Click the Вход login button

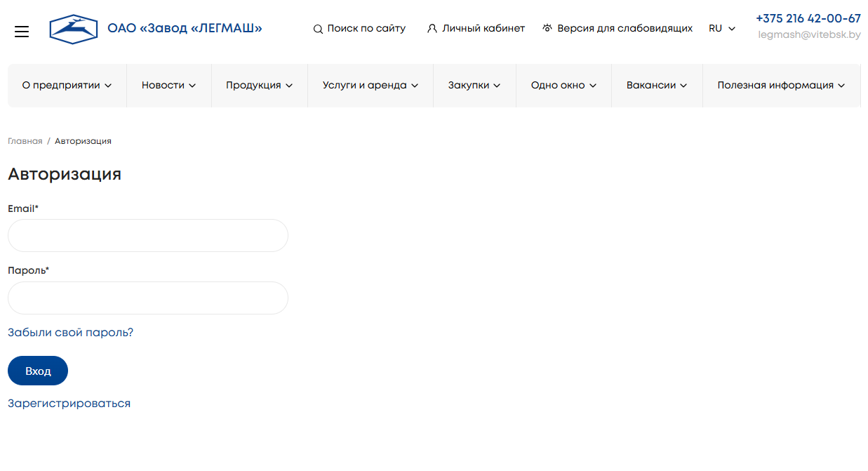click(38, 371)
